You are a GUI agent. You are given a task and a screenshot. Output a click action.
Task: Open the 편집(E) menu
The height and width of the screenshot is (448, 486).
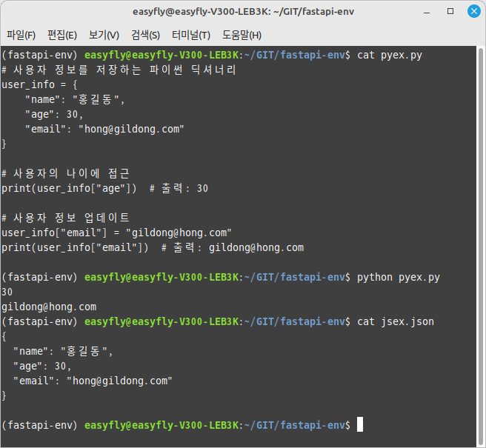(62, 35)
